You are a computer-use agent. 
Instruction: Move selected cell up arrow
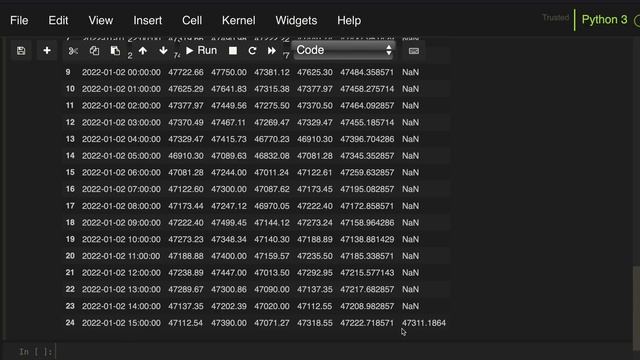143,51
